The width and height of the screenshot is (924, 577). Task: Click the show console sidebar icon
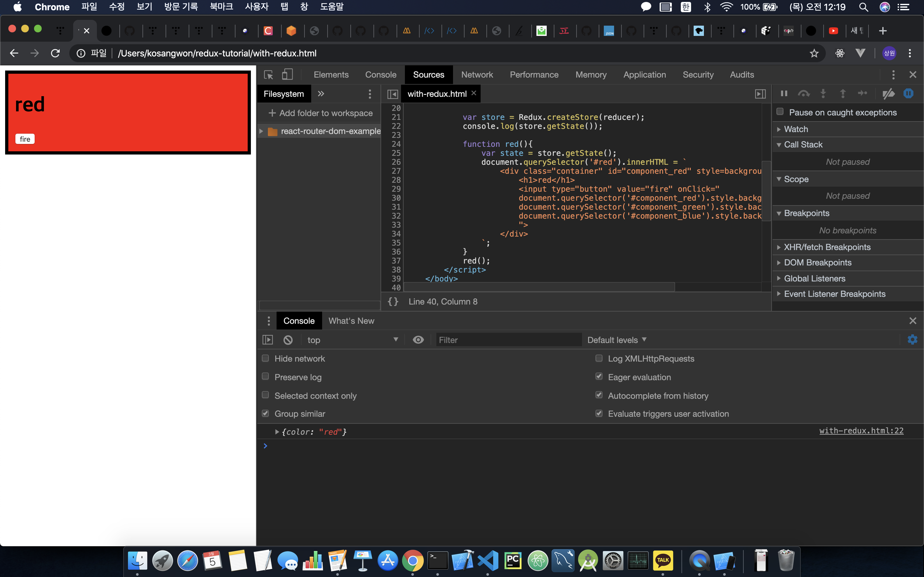tap(268, 340)
